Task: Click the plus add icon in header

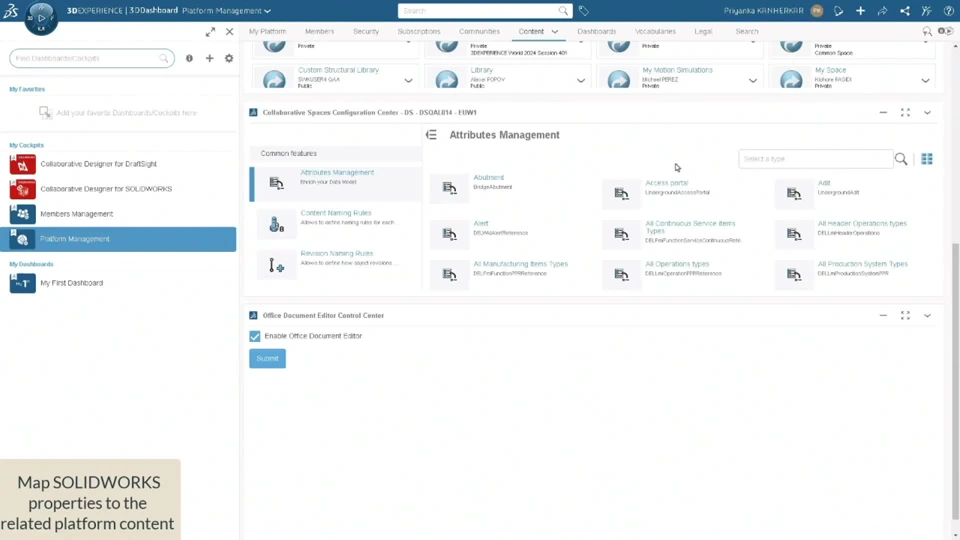Action: point(860,10)
